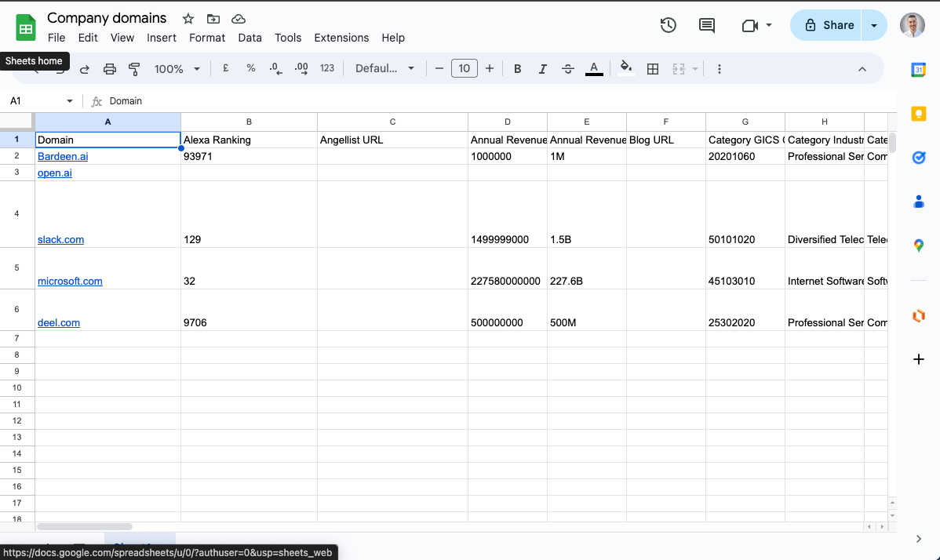This screenshot has width=940, height=560.
Task: Open the zoom 100% dropdown
Action: (x=177, y=69)
